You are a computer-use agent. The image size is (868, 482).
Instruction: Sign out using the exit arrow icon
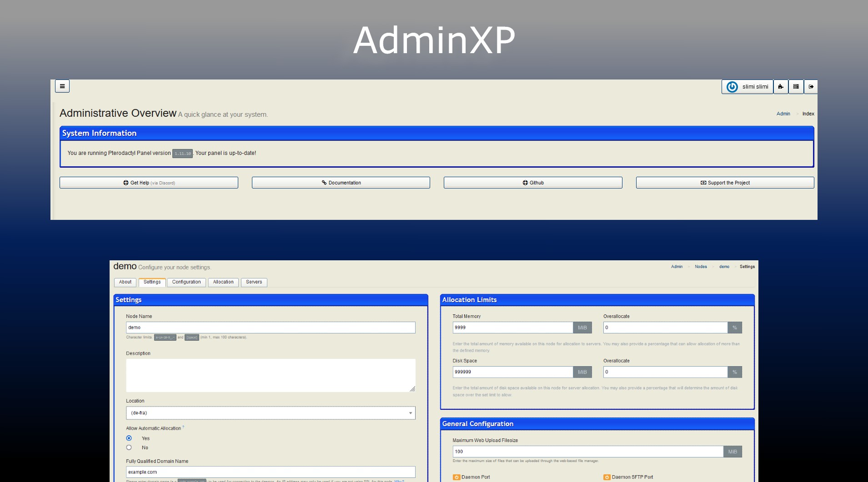tap(811, 86)
